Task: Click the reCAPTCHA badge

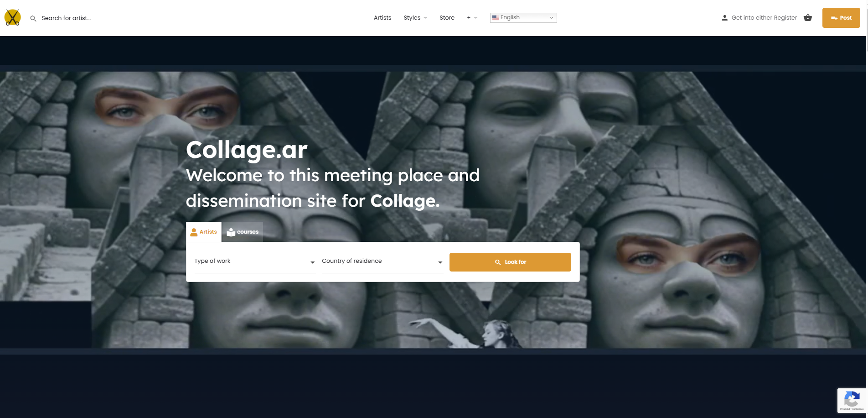Action: pyautogui.click(x=852, y=401)
